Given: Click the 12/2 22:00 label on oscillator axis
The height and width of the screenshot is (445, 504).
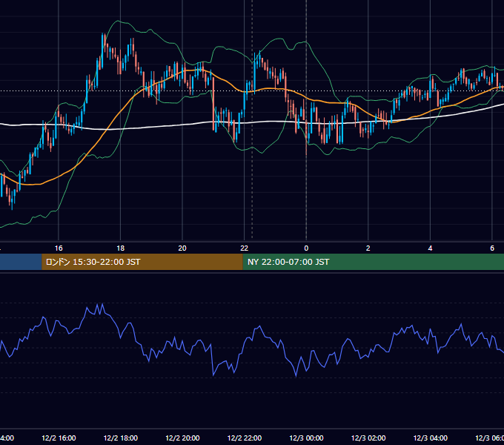Looking at the screenshot, I should [x=245, y=438].
